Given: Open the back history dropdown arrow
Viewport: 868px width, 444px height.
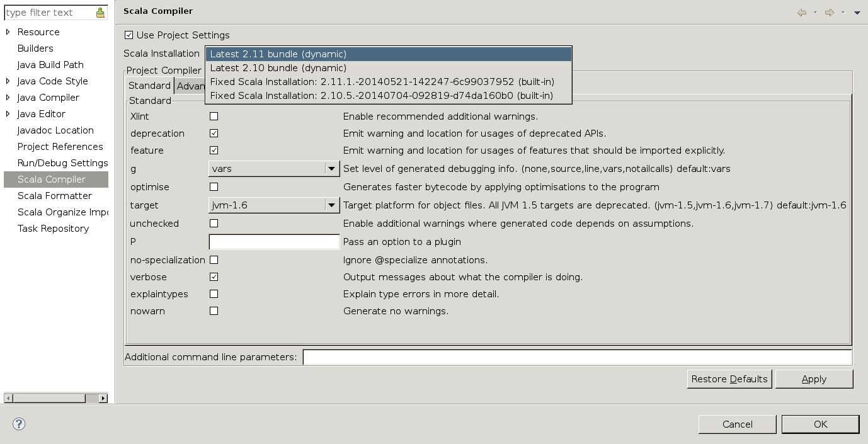Looking at the screenshot, I should click(x=815, y=13).
